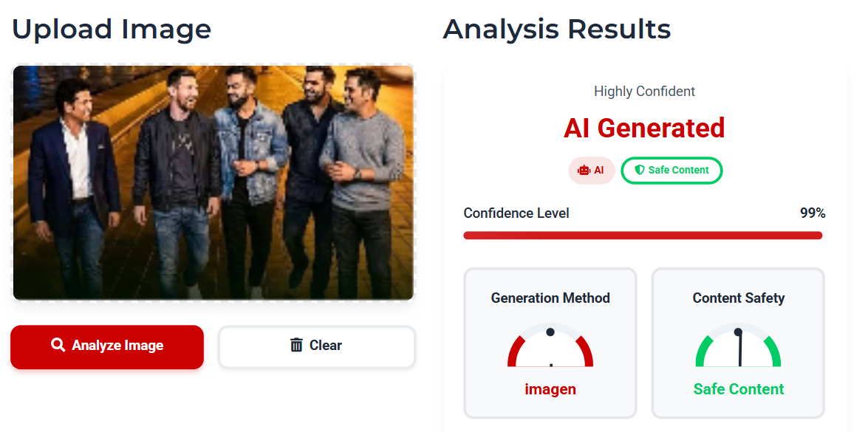Image resolution: width=868 pixels, height=432 pixels.
Task: Click the "Highly Confident" text
Action: click(644, 92)
